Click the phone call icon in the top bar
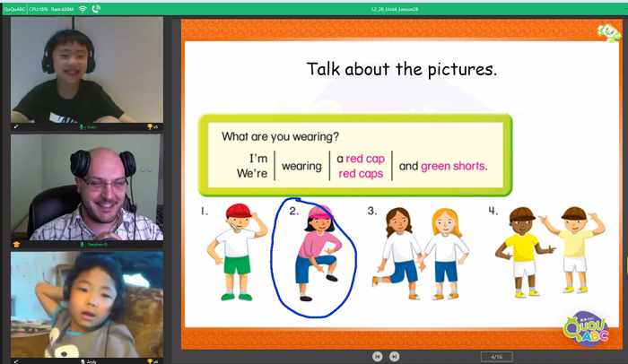The height and width of the screenshot is (364, 628). click(96, 9)
